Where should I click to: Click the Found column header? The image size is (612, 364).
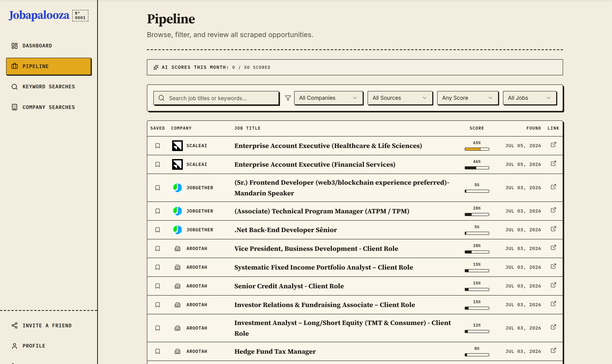(x=533, y=128)
